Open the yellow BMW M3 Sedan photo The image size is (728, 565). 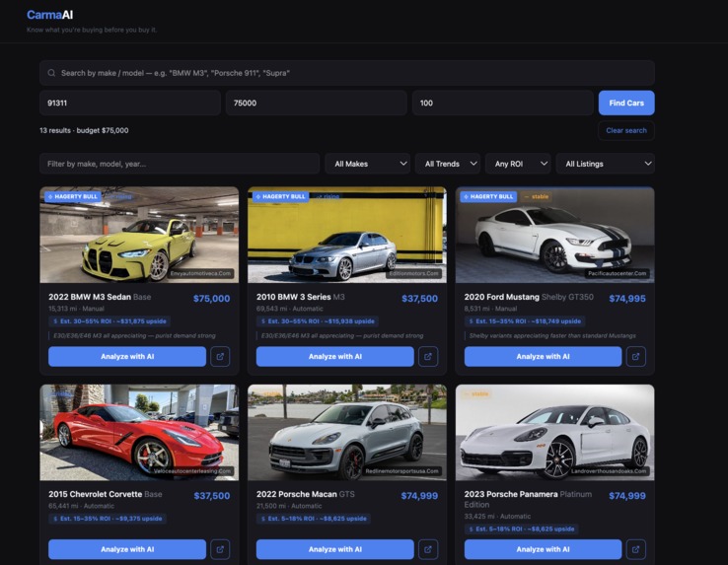pyautogui.click(x=139, y=235)
